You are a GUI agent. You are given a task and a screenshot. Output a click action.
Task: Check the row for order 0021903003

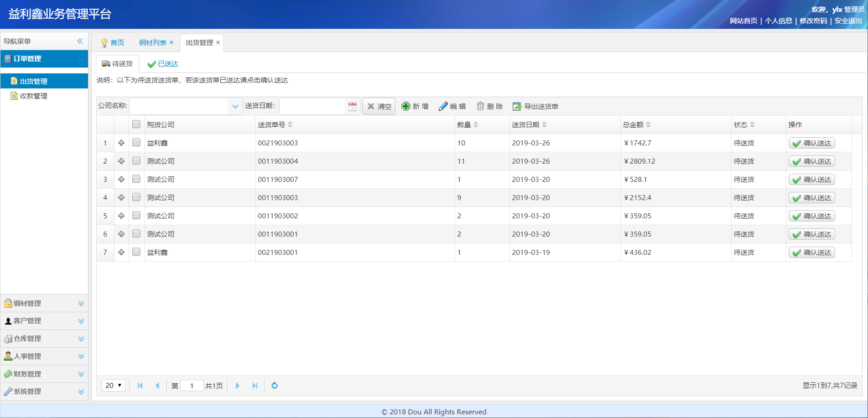click(x=136, y=143)
